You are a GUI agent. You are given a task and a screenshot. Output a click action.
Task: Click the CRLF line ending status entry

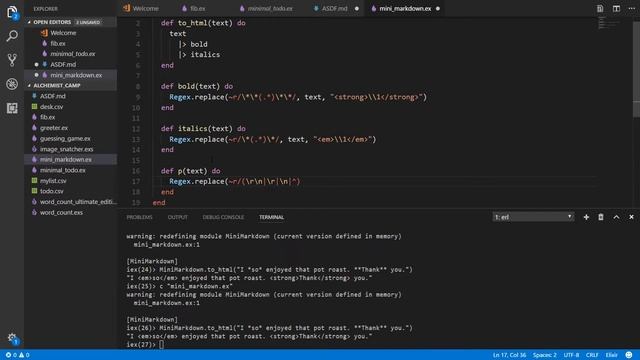pyautogui.click(x=592, y=355)
